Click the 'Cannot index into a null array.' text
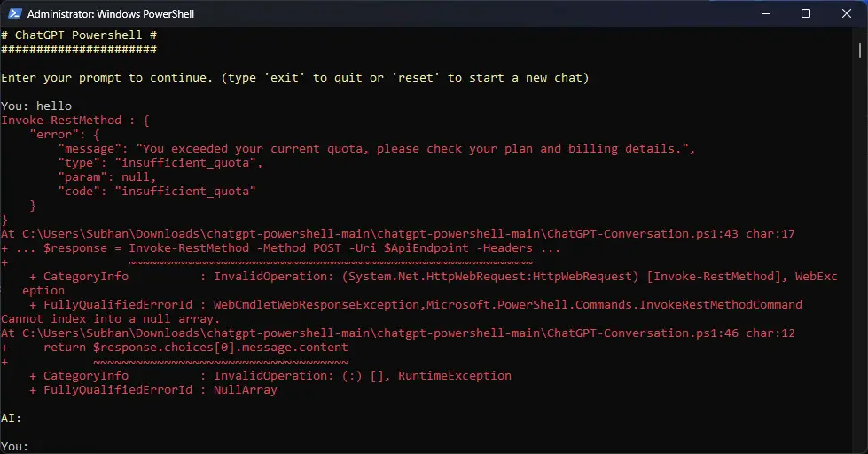868x454 pixels. point(111,319)
